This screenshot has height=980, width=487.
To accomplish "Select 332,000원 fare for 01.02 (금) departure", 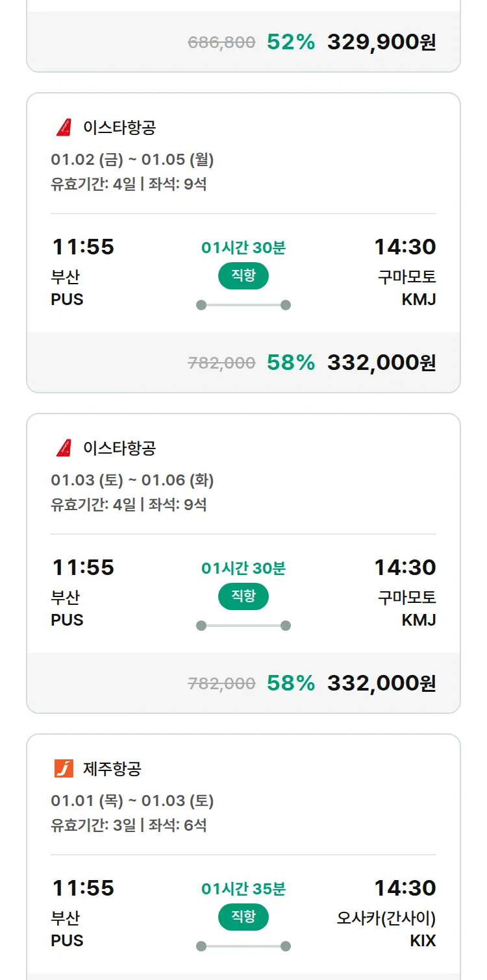I will pyautogui.click(x=381, y=363).
